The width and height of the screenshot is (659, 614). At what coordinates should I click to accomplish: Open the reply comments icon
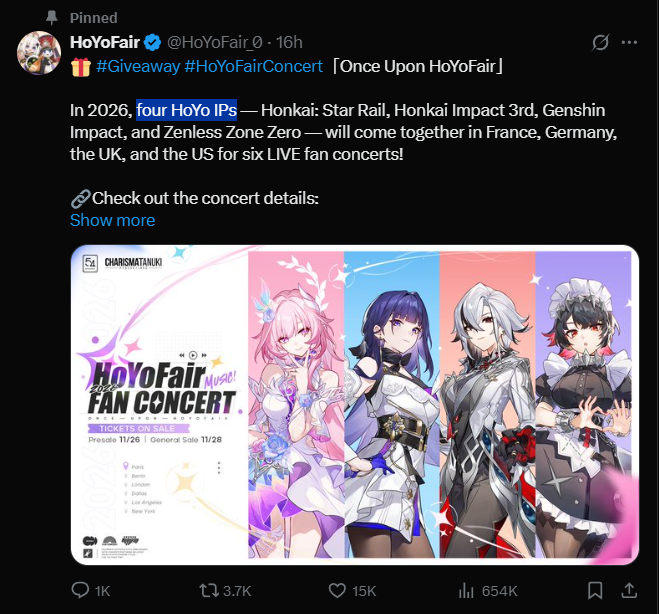[x=80, y=590]
